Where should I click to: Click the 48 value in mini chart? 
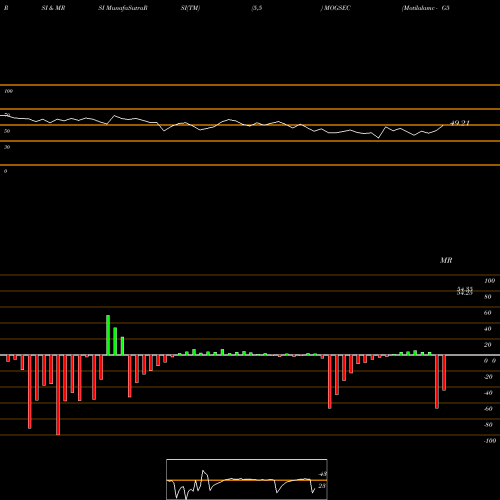tap(323, 474)
